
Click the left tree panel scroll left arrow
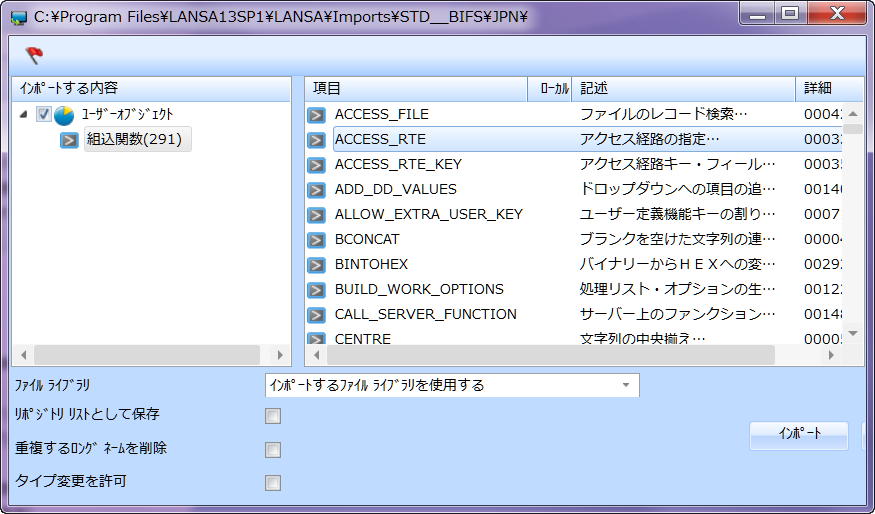pos(23,355)
